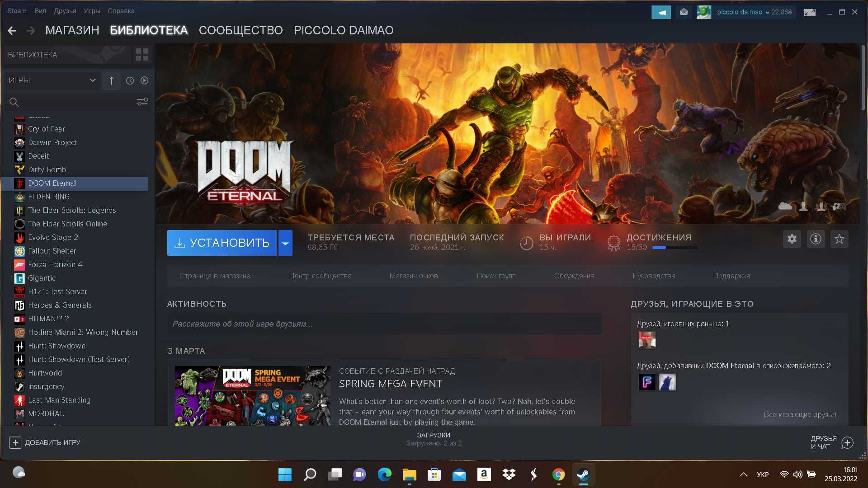Open Spring Mega Event thumbnail
Image resolution: width=868 pixels, height=488 pixels.
[x=252, y=395]
